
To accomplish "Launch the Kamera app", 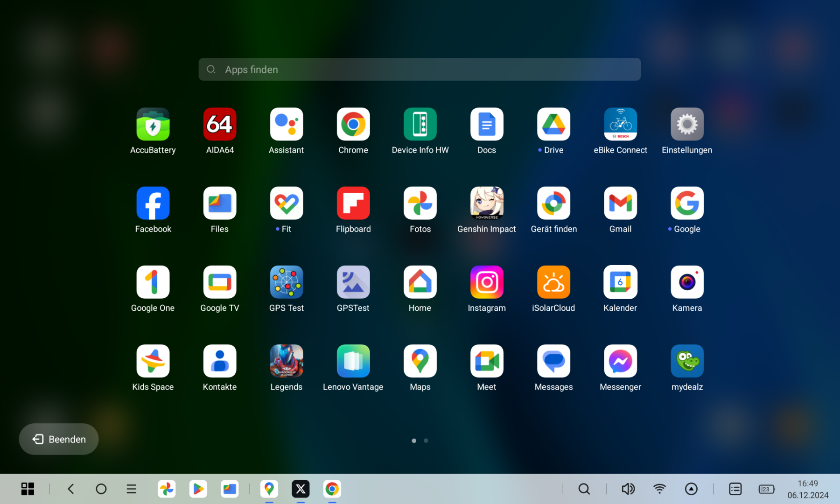I will tap(687, 282).
